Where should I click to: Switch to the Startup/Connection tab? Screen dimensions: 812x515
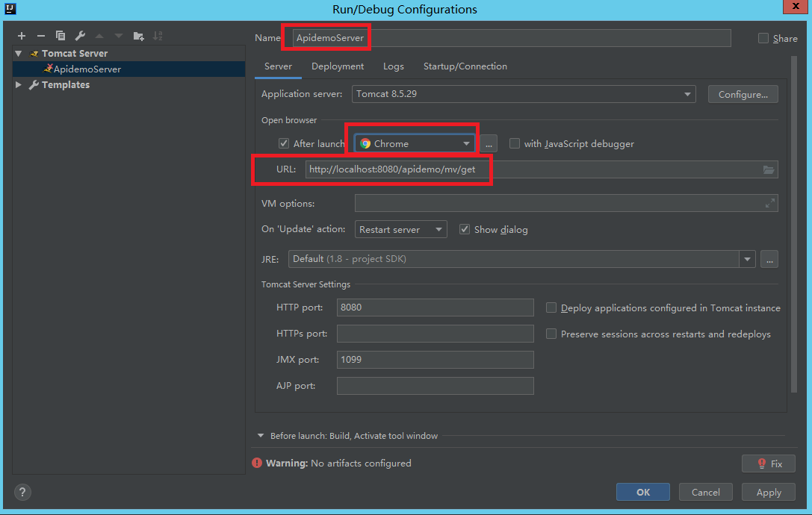pyautogui.click(x=465, y=66)
